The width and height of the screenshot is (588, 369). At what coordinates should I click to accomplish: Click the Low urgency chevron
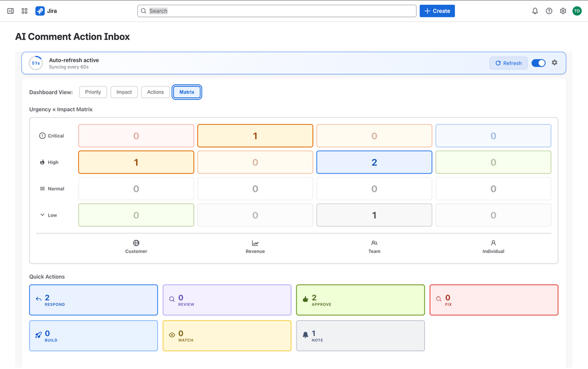coord(42,215)
